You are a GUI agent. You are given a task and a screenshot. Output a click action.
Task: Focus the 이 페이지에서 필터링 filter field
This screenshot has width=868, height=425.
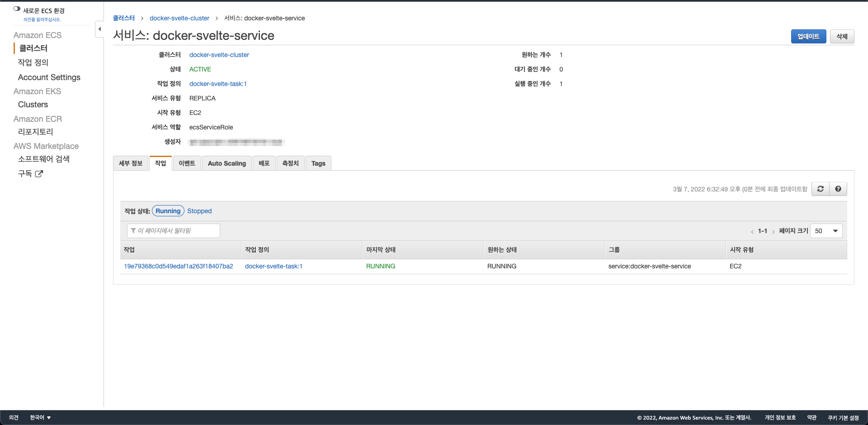tap(174, 231)
